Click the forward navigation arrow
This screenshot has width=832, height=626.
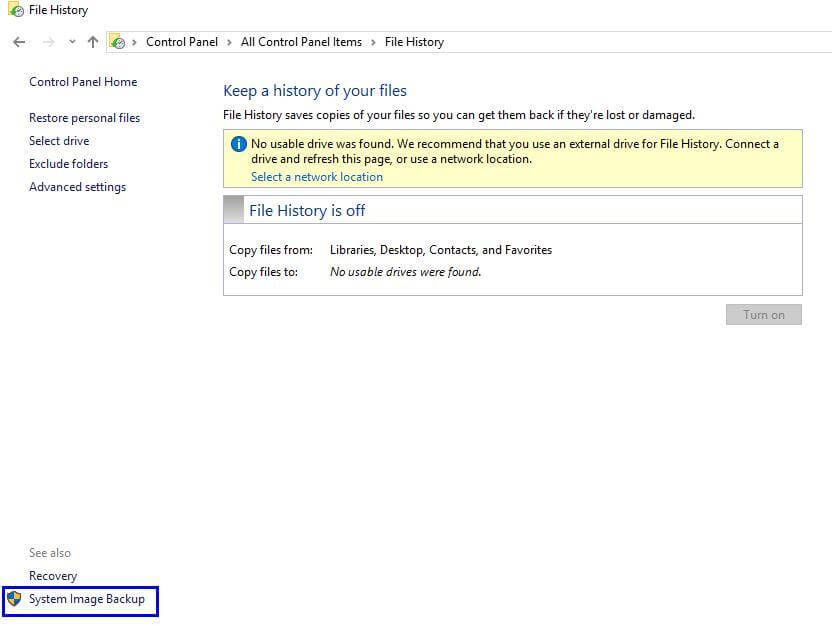[x=48, y=42]
